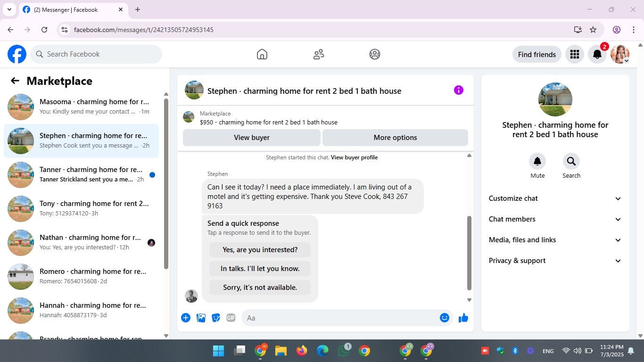Click the chat messages scrollbar
The height and width of the screenshot is (362, 644).
tap(469, 253)
